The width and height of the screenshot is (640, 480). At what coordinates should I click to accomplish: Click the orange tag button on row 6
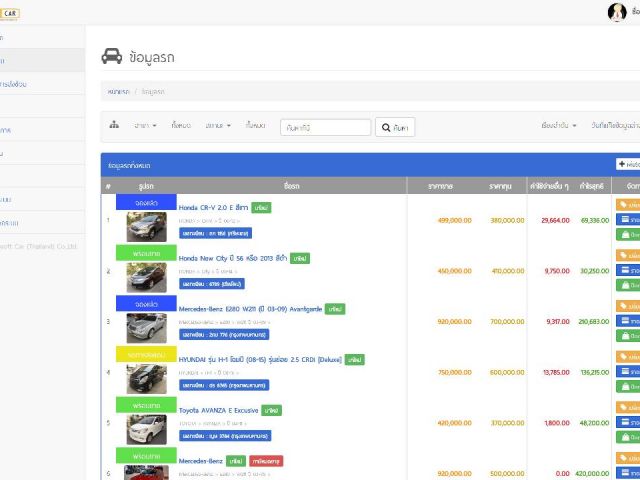628,458
